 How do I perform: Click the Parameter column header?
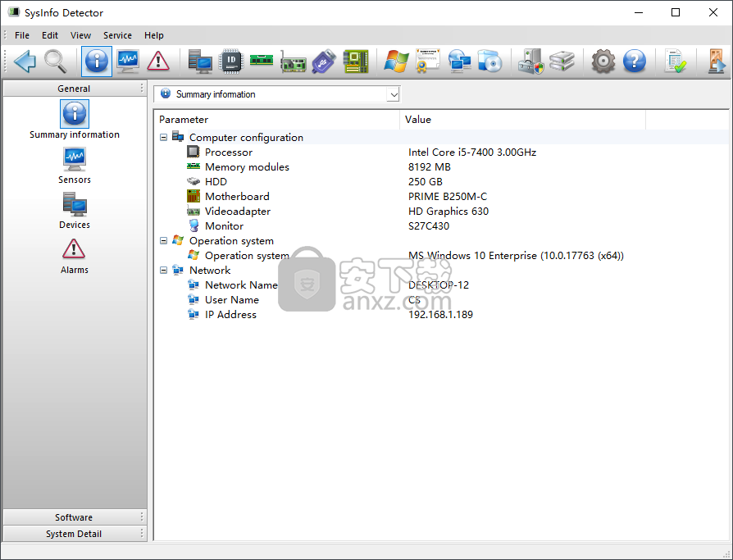tap(277, 120)
